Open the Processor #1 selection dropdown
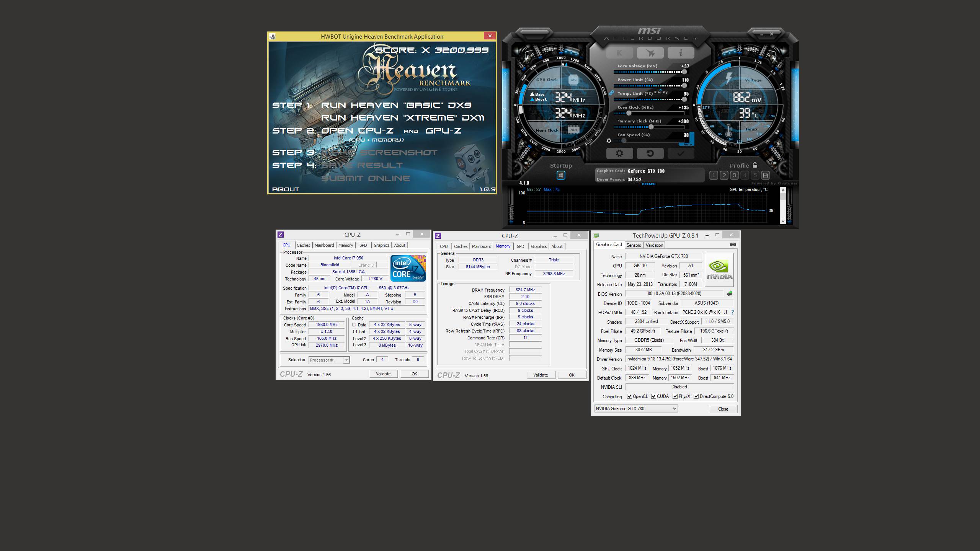Screen dimensions: 980x551 click(329, 360)
